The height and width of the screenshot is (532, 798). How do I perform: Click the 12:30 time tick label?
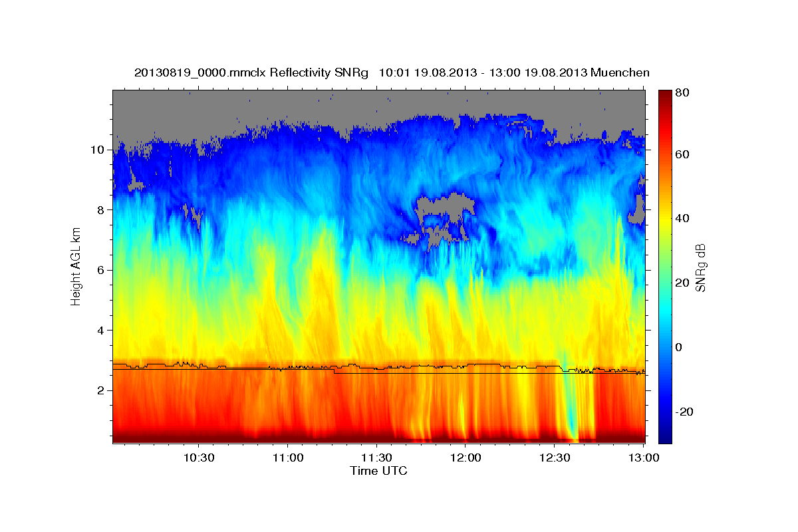point(555,458)
